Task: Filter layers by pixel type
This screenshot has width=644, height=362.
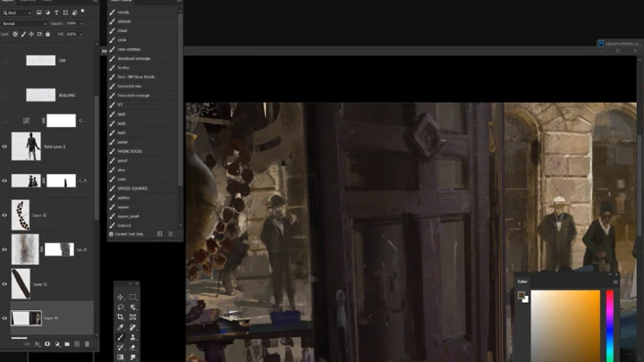Action: (x=39, y=13)
